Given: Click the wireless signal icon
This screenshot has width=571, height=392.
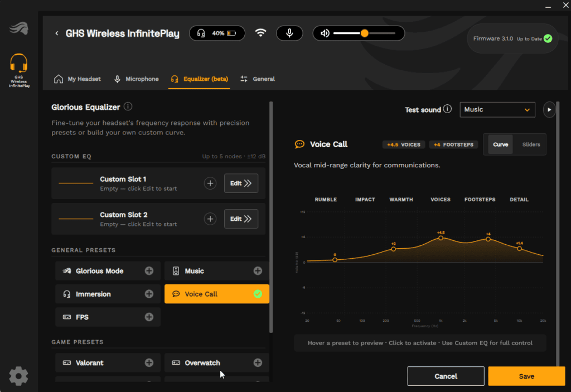Looking at the screenshot, I should [261, 33].
